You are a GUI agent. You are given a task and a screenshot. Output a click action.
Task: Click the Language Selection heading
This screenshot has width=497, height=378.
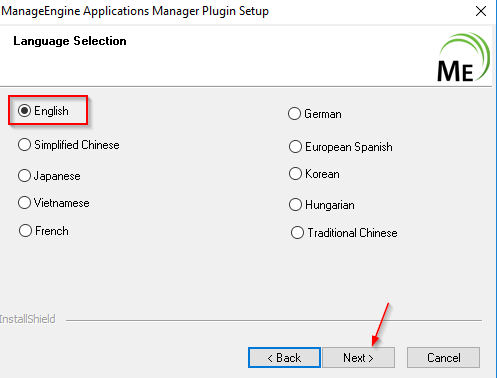point(70,41)
